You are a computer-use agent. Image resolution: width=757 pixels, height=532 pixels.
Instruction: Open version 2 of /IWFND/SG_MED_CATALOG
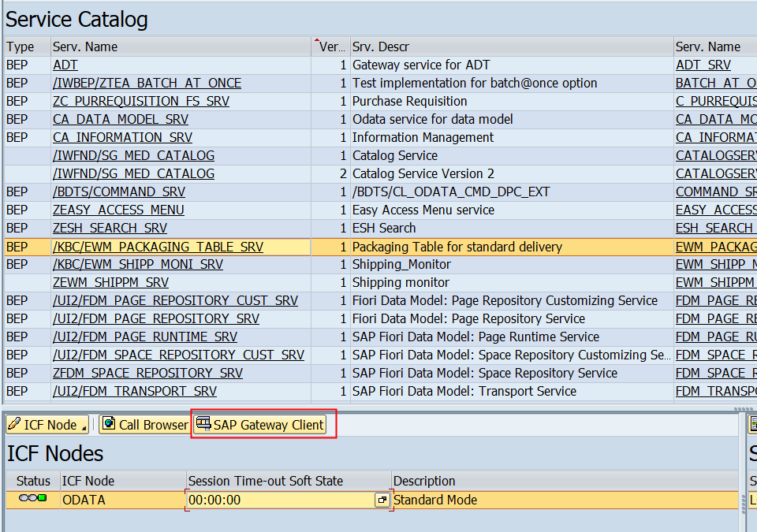coord(134,173)
